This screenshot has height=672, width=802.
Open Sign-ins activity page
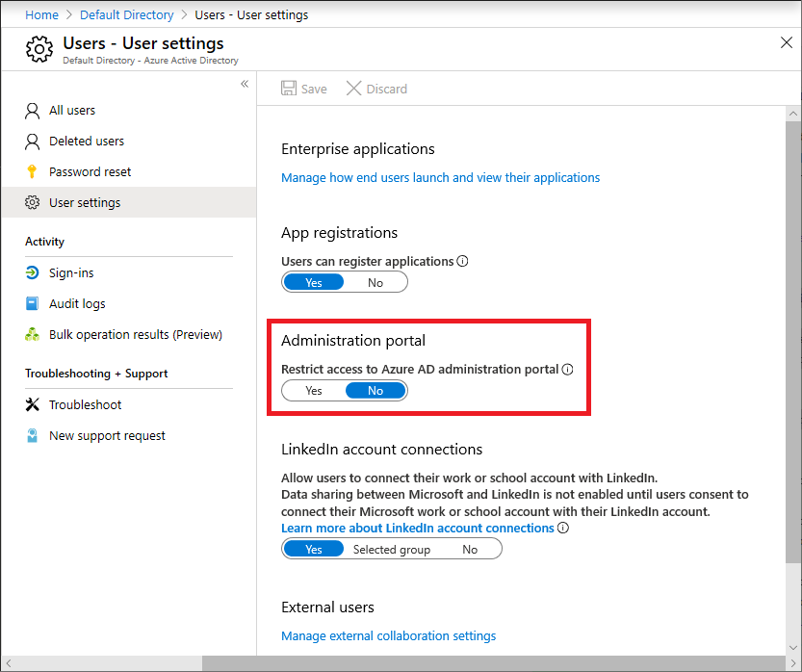click(x=129, y=272)
